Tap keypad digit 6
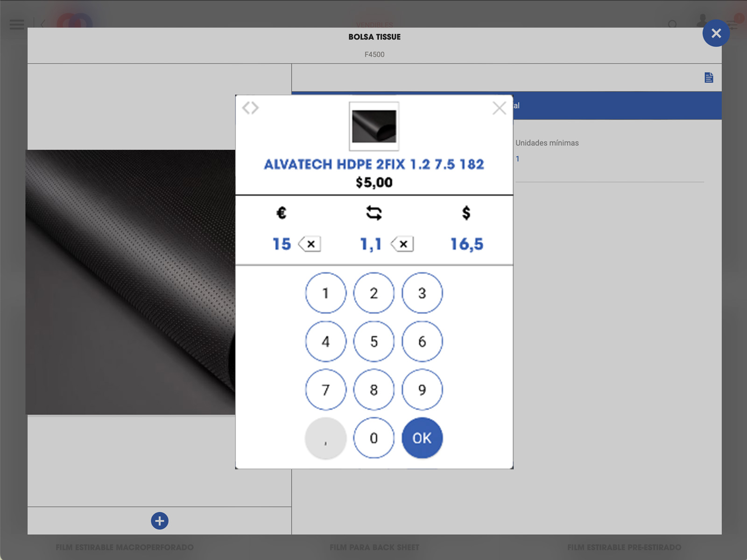 pos(422,341)
